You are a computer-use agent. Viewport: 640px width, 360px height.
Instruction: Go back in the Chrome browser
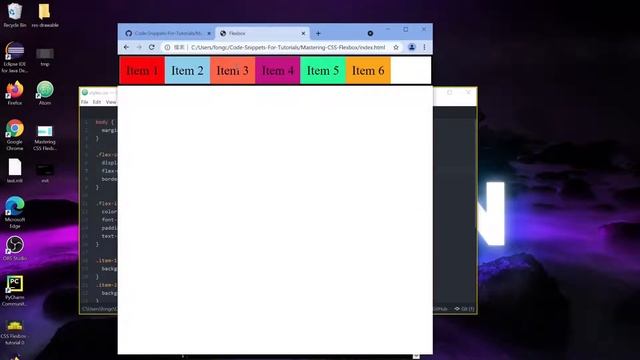[x=126, y=47]
